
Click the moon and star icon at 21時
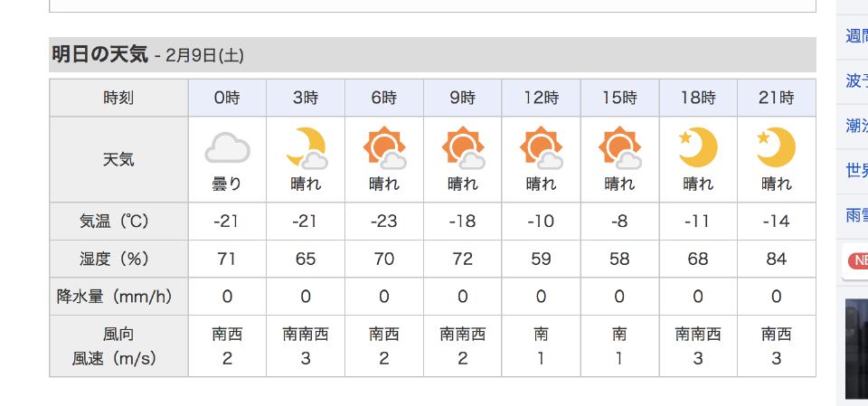(x=776, y=146)
